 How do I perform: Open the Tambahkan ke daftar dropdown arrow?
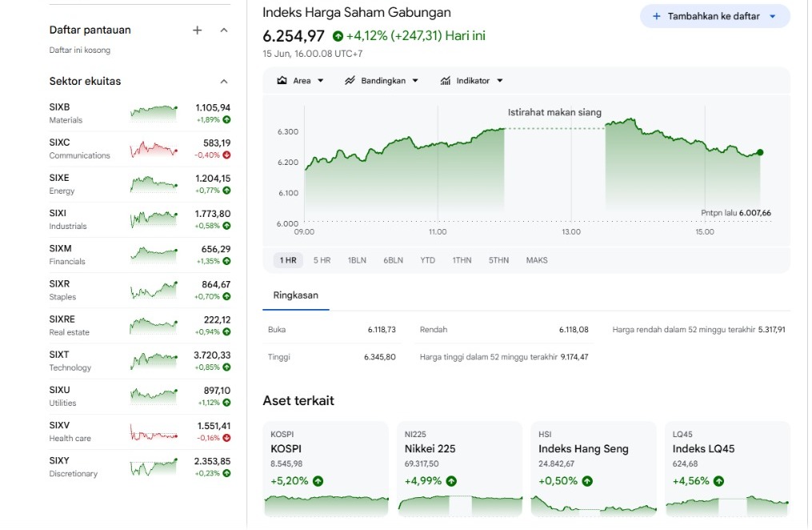click(x=773, y=17)
